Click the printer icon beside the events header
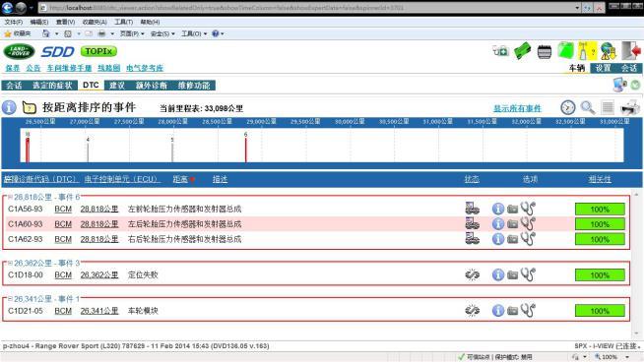 click(x=630, y=108)
